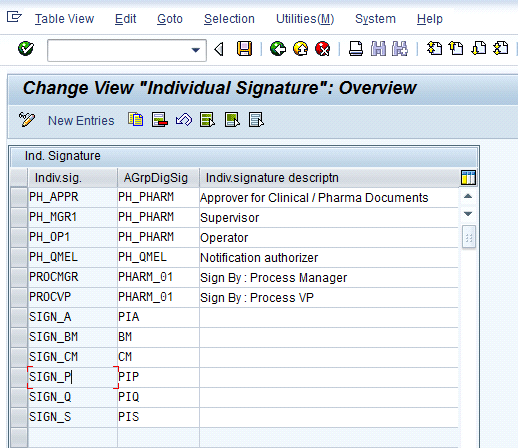Click the New Entries button
Screen dimensions: 518x448
[x=81, y=121]
